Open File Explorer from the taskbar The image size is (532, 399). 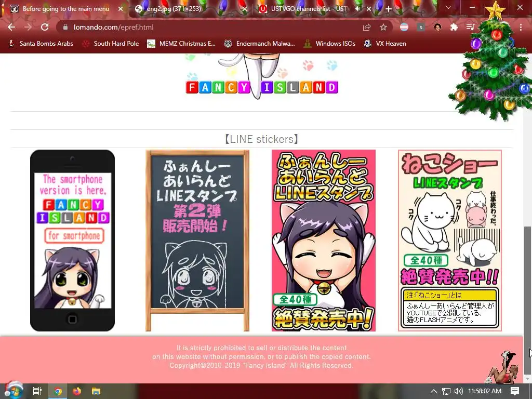[96, 391]
